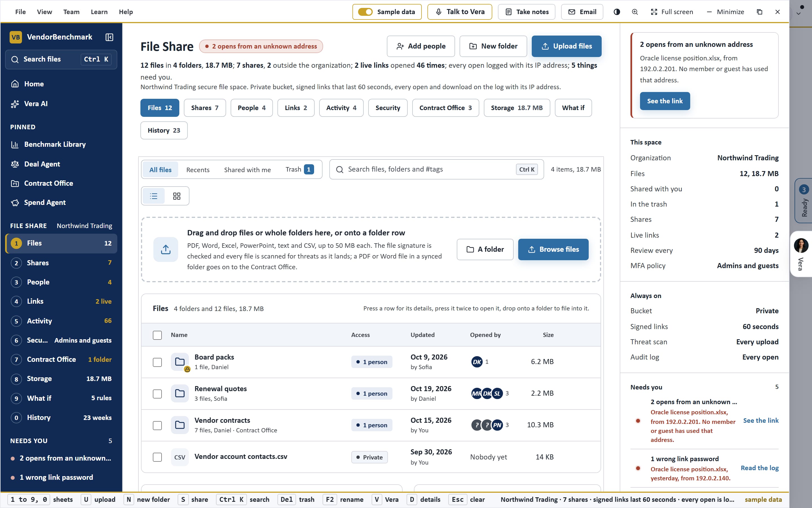Open the Trash filter tab
The width and height of the screenshot is (812, 508).
click(300, 169)
